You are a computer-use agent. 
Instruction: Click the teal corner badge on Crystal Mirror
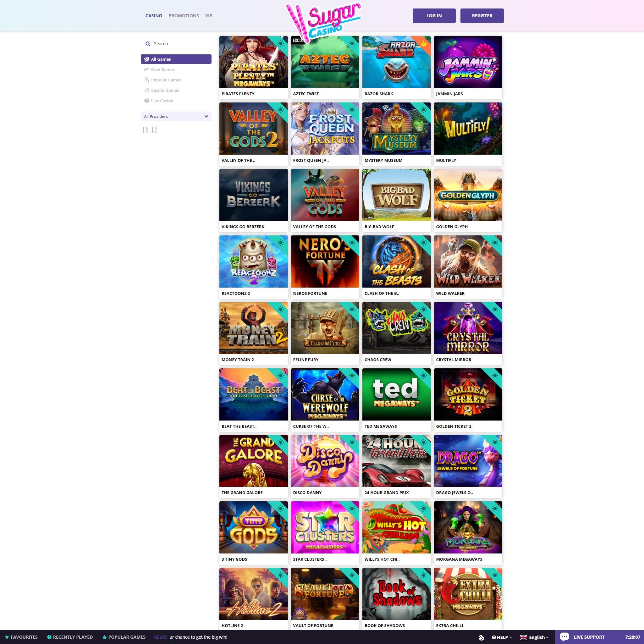(x=495, y=309)
